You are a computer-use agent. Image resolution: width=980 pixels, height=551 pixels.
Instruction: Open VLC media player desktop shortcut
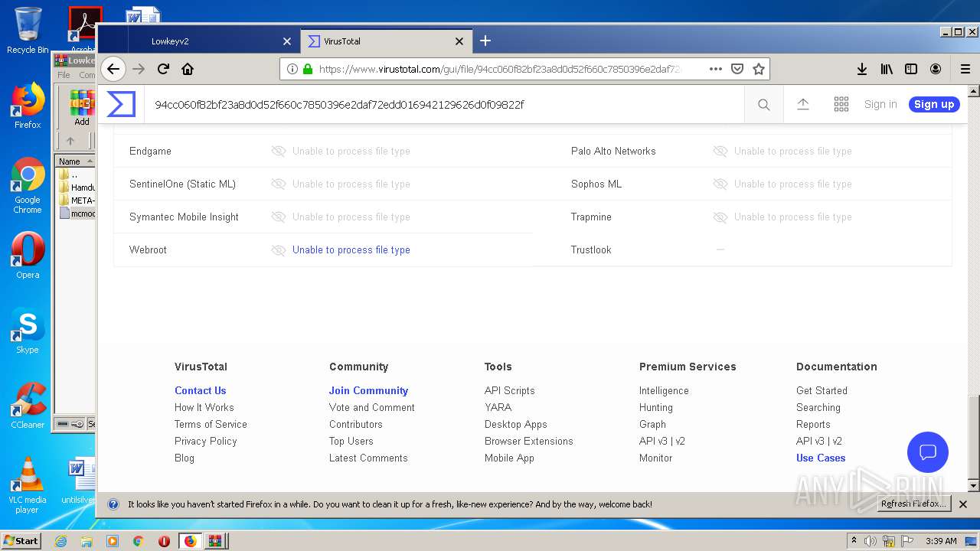[28, 485]
